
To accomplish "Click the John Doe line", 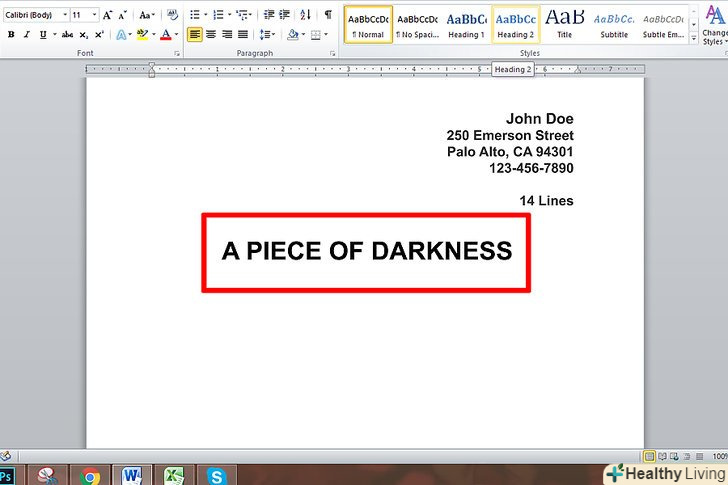I will tap(540, 119).
